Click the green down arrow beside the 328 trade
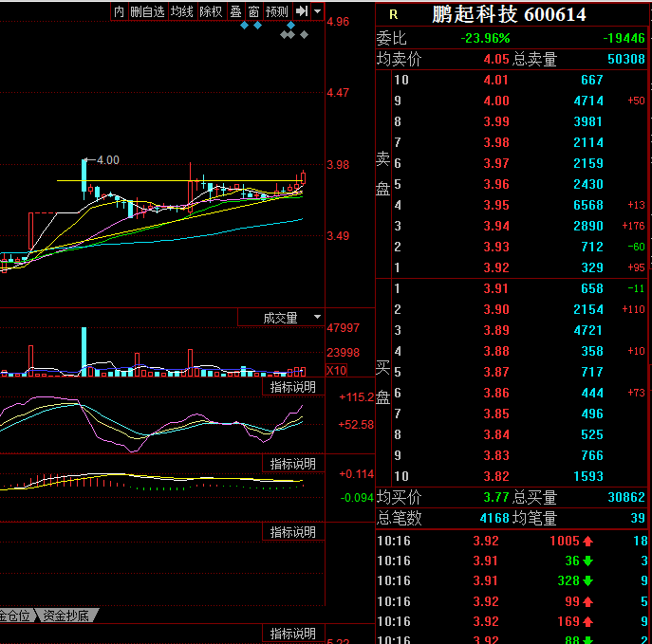The height and width of the screenshot is (644, 652). point(587,580)
